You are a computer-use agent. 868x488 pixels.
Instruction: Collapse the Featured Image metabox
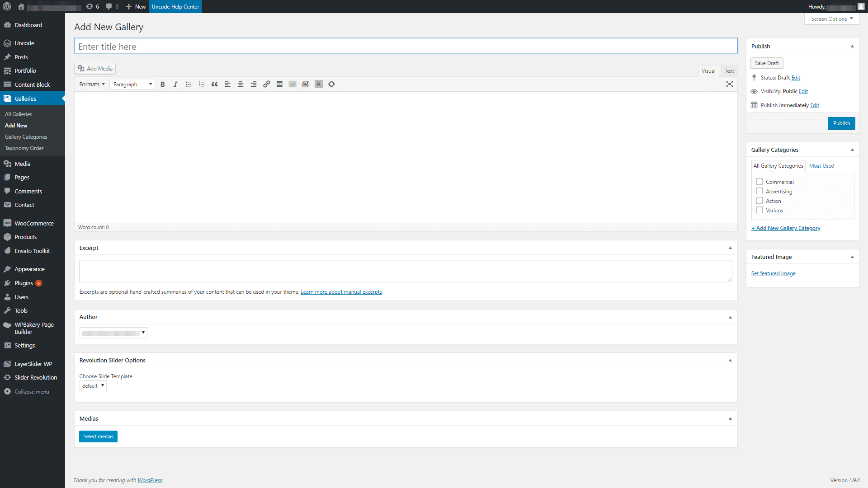[x=852, y=257]
